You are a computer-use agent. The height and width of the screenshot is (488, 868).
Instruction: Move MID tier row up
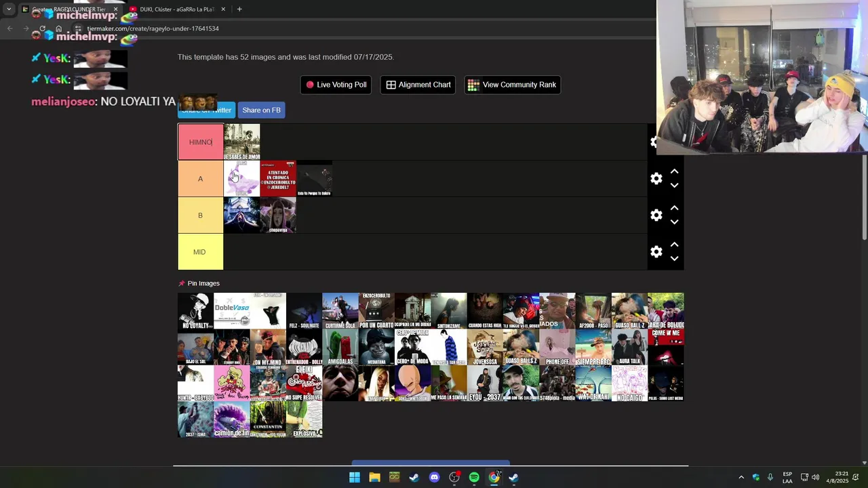tap(674, 245)
